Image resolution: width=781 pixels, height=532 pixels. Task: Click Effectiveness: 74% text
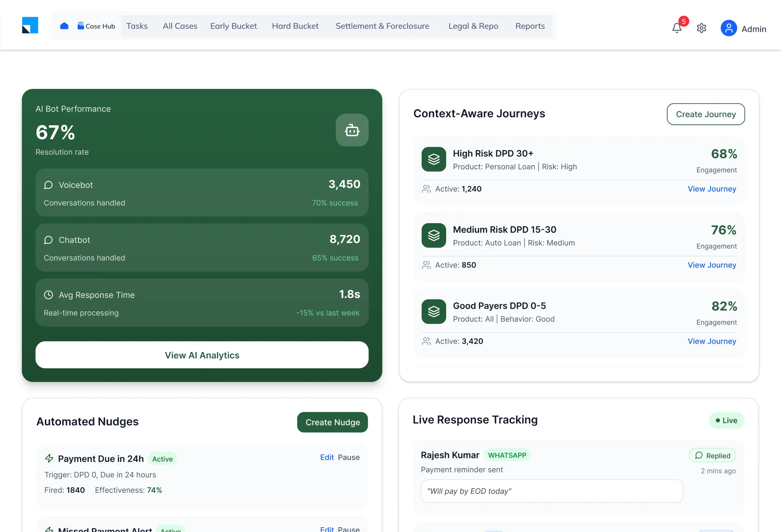pos(128,490)
